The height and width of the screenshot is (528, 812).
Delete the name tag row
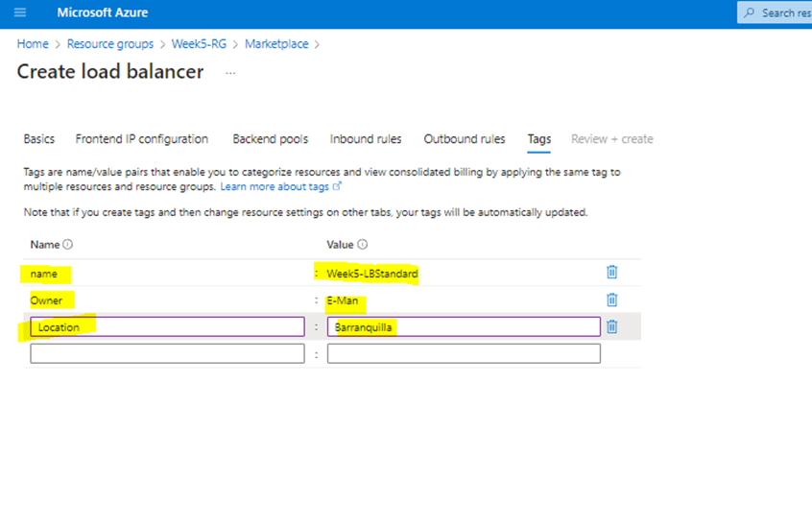[x=611, y=272]
